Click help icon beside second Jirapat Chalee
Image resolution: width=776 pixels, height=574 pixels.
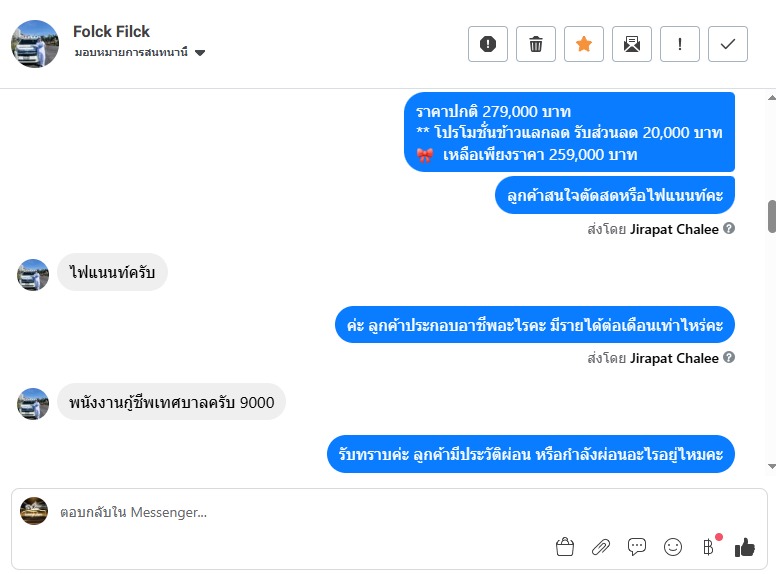pos(729,358)
